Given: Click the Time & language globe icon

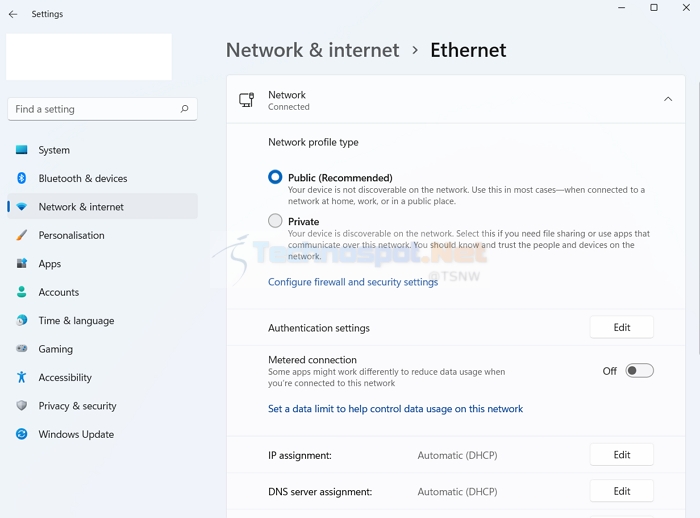Looking at the screenshot, I should pos(21,320).
